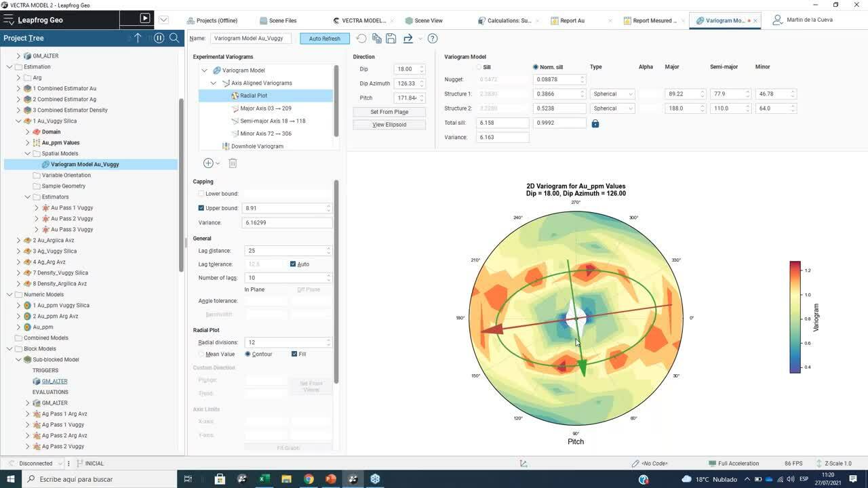The width and height of the screenshot is (868, 488).
Task: Open Microsoft Store from taskbar
Action: point(220,479)
